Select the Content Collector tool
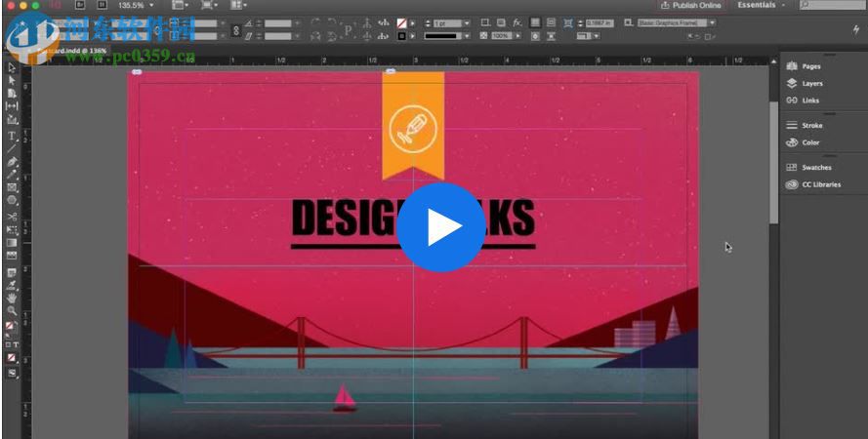 [x=12, y=119]
